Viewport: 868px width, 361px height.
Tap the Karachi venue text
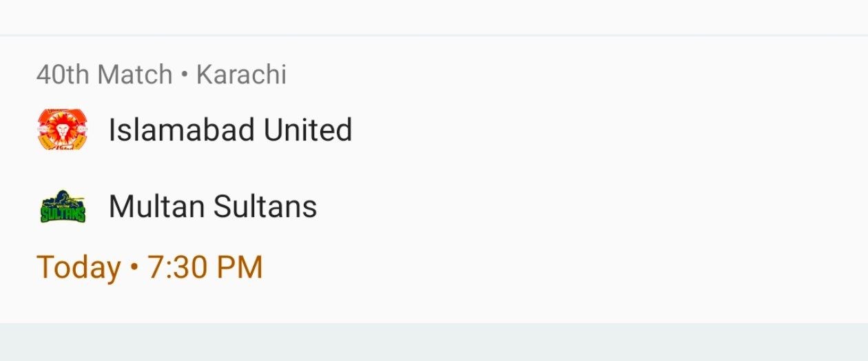coord(241,74)
